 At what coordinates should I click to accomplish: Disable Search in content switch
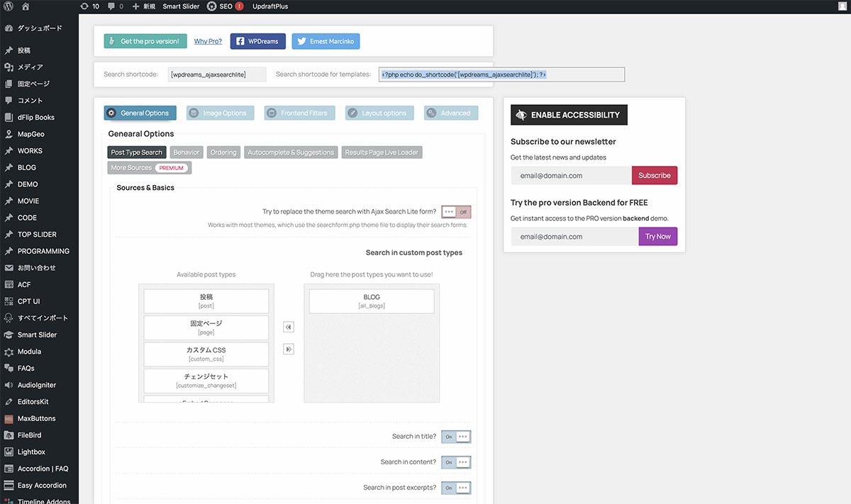point(456,463)
